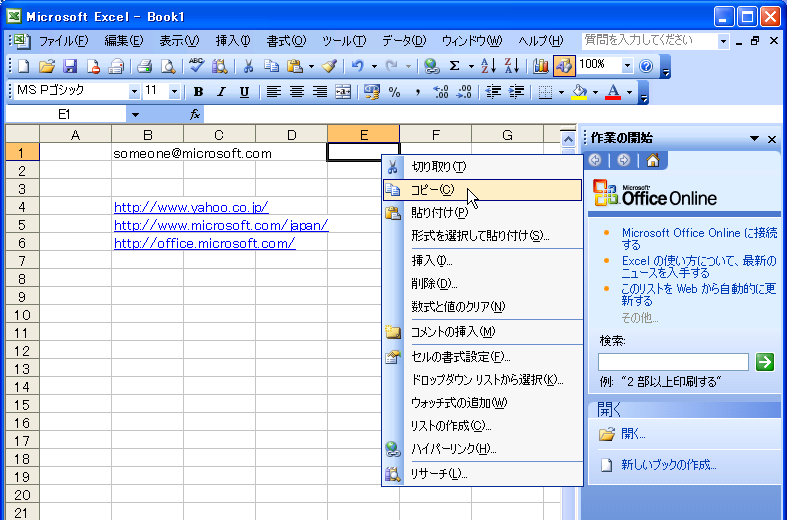Apply Percent style with the % icon
Viewport: 787px width, 520px height.
395,92
